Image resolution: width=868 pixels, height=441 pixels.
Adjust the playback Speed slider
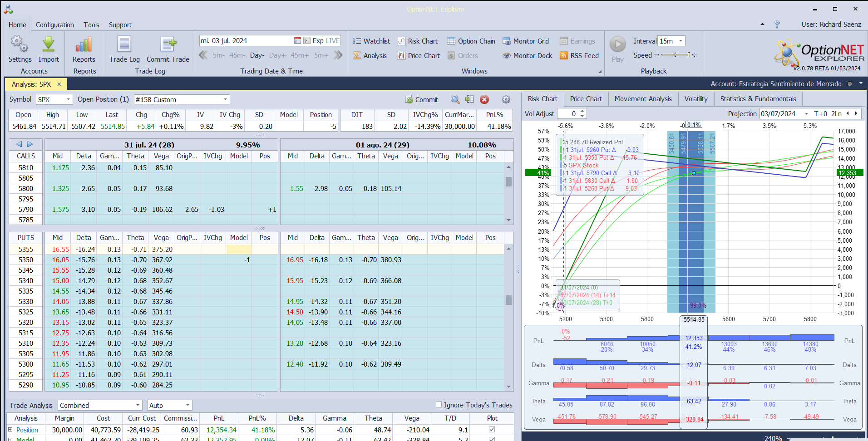tap(676, 55)
